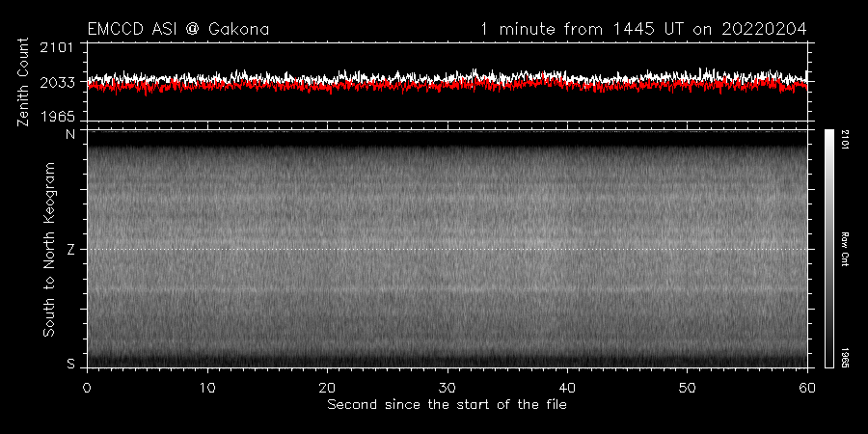
Task: Click the 10 second tick label
Action: tap(207, 387)
